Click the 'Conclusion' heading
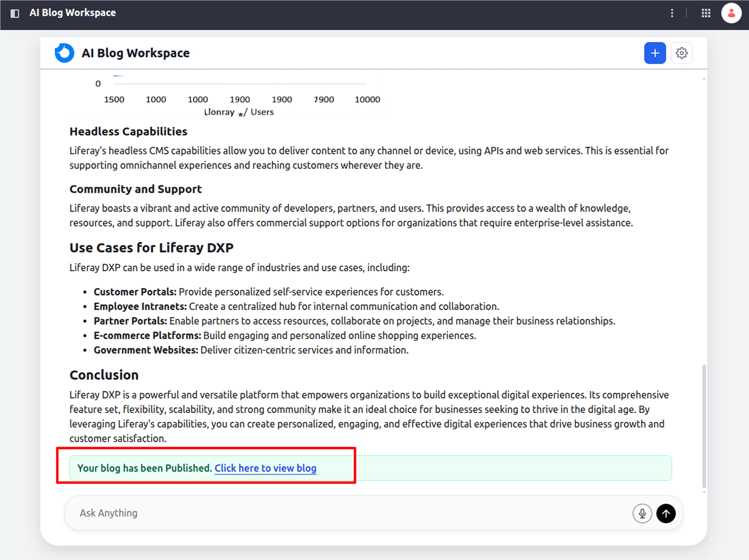The height and width of the screenshot is (560, 749). click(x=104, y=375)
